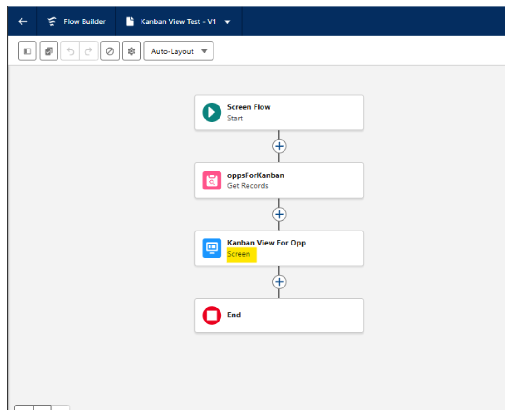This screenshot has width=511, height=420.
Task: Add an element after oppsForKanban
Action: [x=279, y=214]
